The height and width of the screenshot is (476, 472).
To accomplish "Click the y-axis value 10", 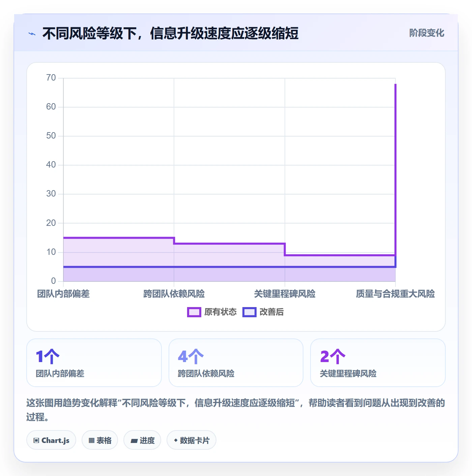I will pos(51,252).
